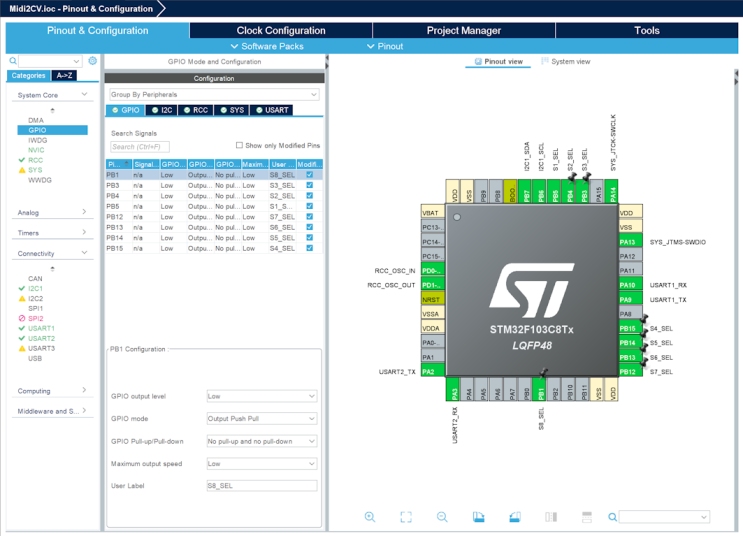Image resolution: width=743 pixels, height=536 pixels.
Task: Click the zoom in icon below chip view
Action: (370, 517)
